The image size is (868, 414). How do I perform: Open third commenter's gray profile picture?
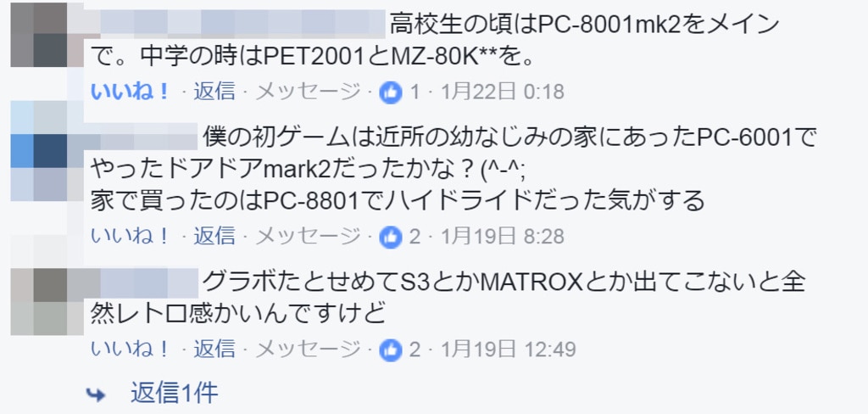pos(47,301)
